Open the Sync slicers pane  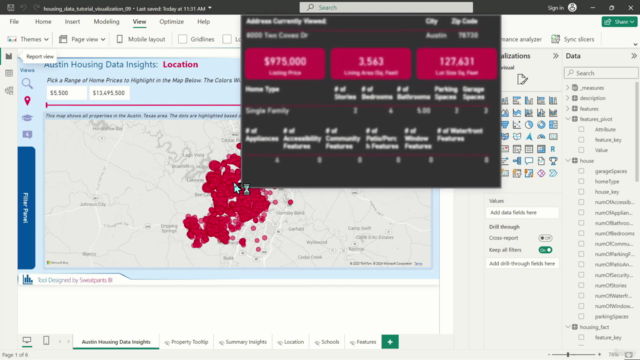point(573,39)
